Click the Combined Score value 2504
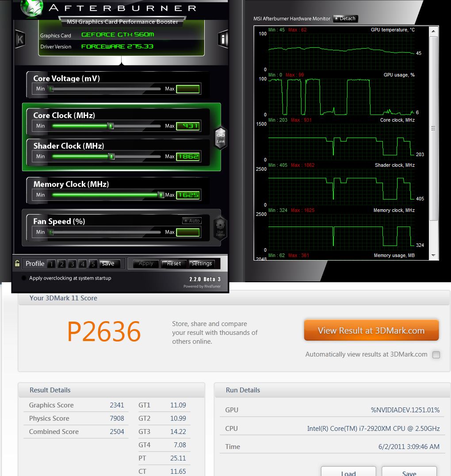 tap(117, 432)
